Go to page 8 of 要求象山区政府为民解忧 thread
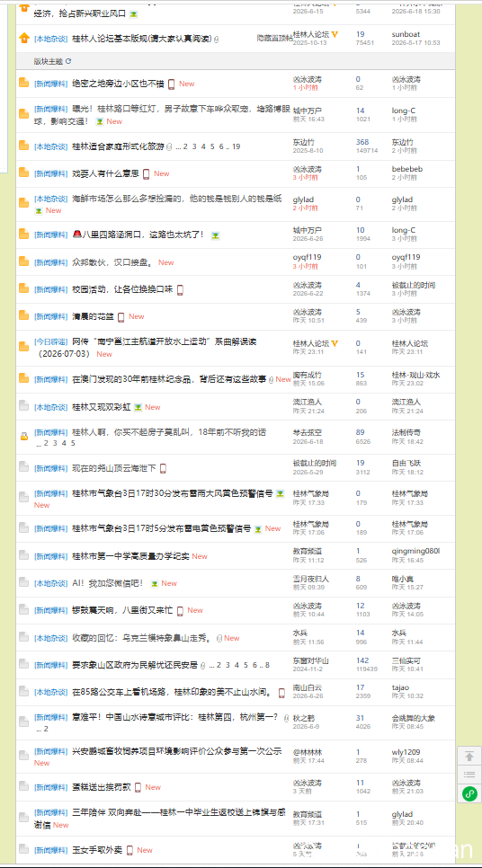The width and height of the screenshot is (482, 868). pos(268,666)
